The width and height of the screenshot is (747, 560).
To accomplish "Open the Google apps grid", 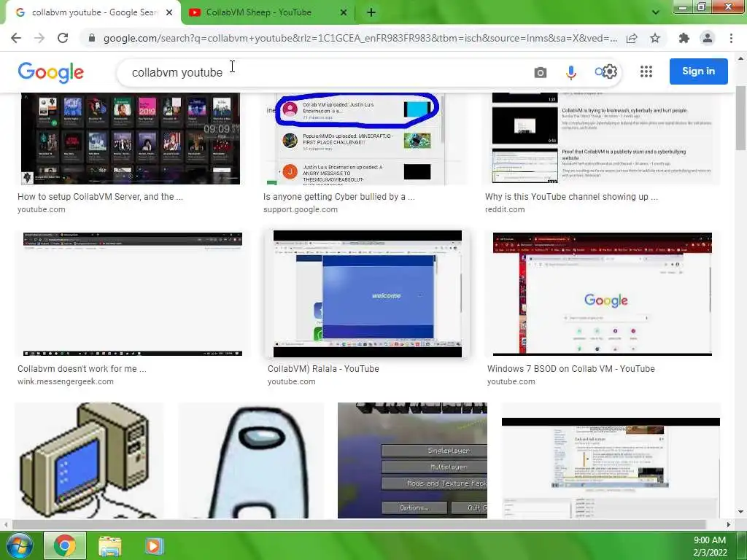I will coord(646,71).
